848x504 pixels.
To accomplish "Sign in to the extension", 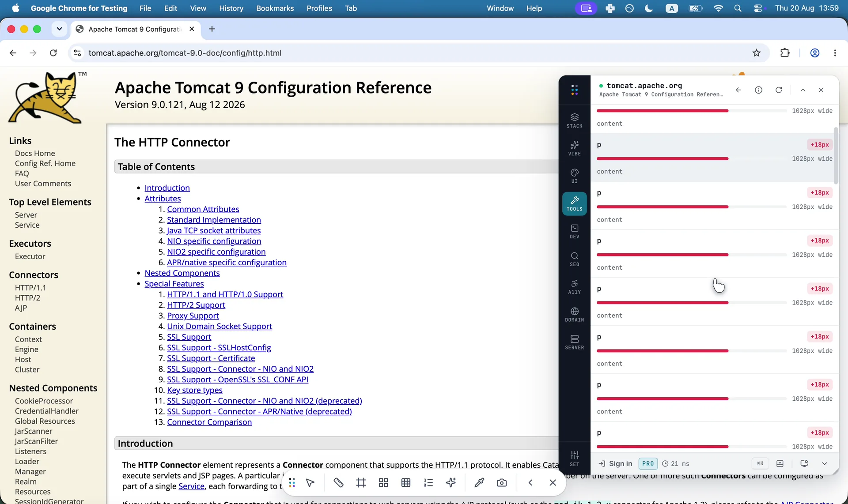I will (x=615, y=463).
